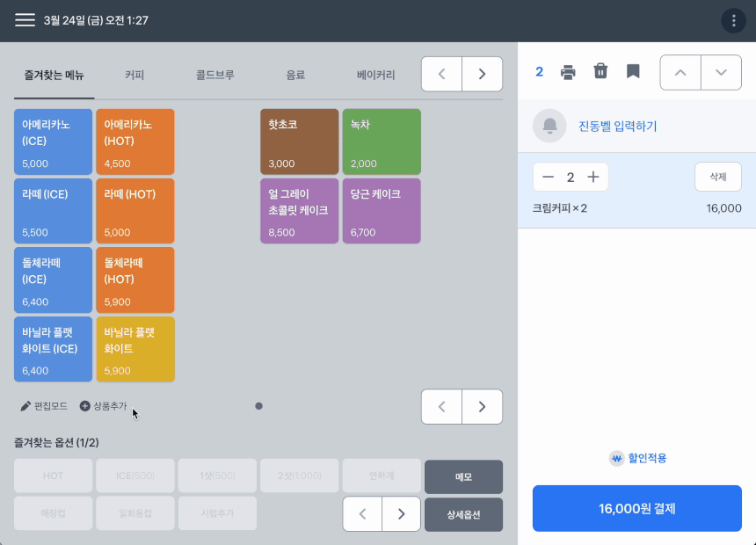
Task: Expand next menu page with right chevron
Action: pyautogui.click(x=482, y=74)
